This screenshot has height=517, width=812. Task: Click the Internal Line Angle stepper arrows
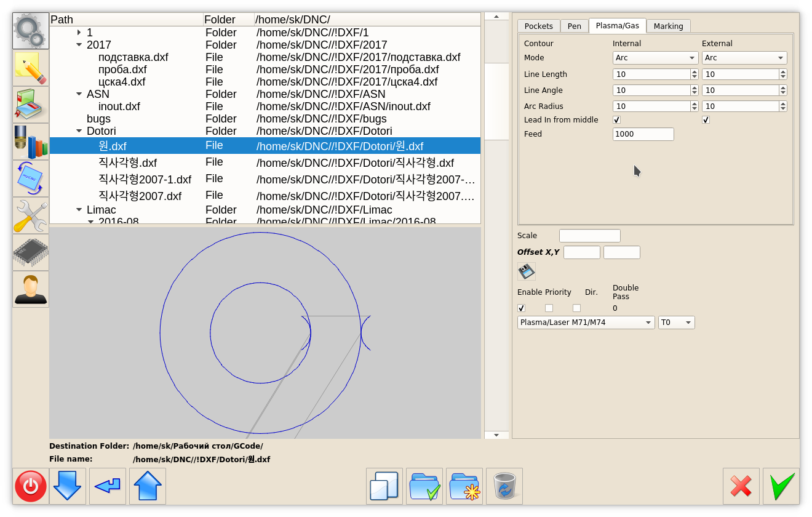695,90
